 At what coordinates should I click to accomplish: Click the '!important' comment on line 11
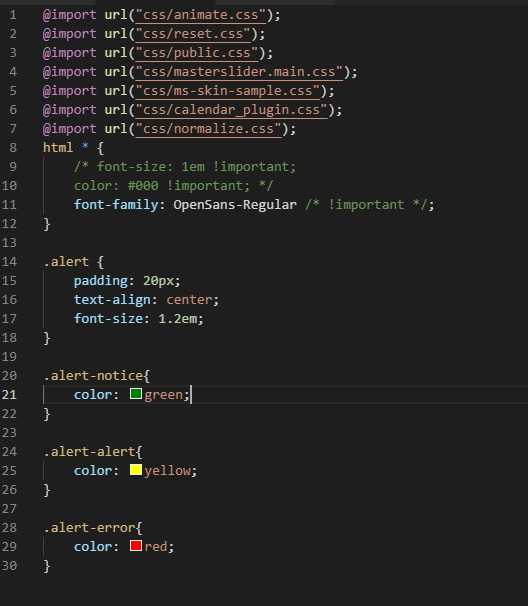[366, 204]
